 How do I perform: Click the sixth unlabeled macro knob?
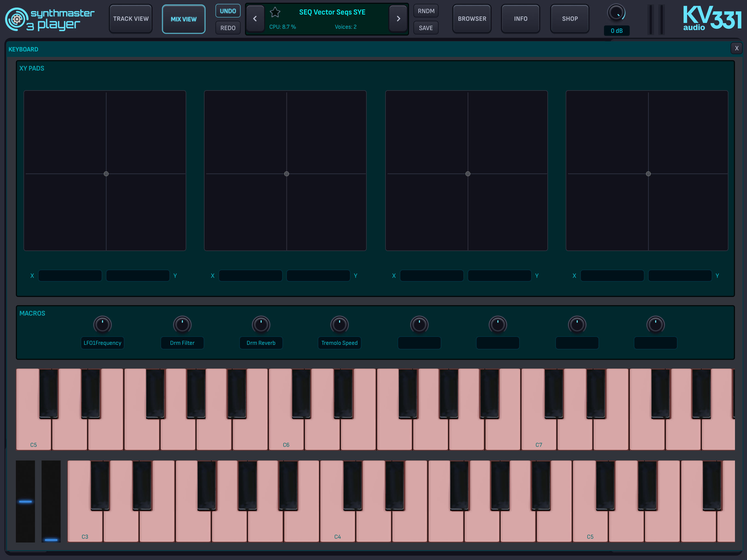click(x=497, y=325)
